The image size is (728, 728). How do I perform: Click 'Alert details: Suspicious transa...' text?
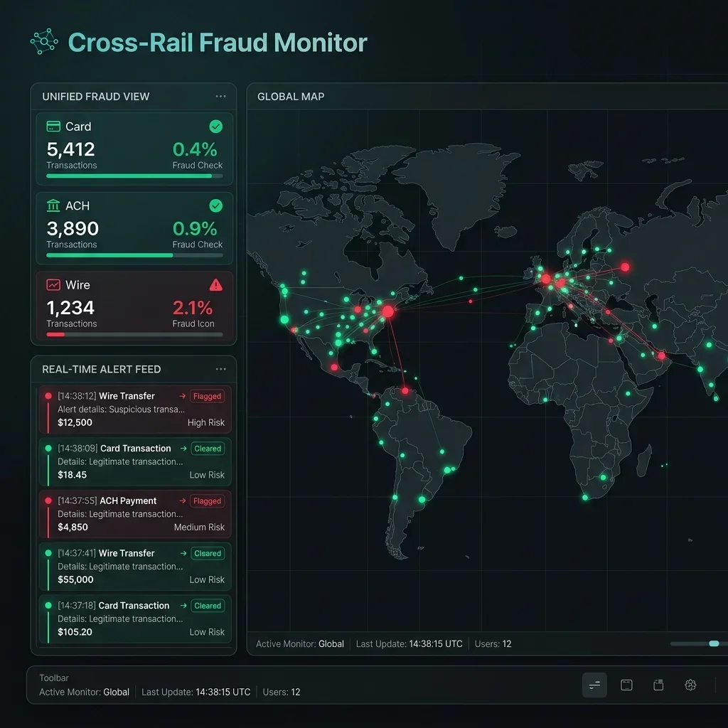point(121,409)
